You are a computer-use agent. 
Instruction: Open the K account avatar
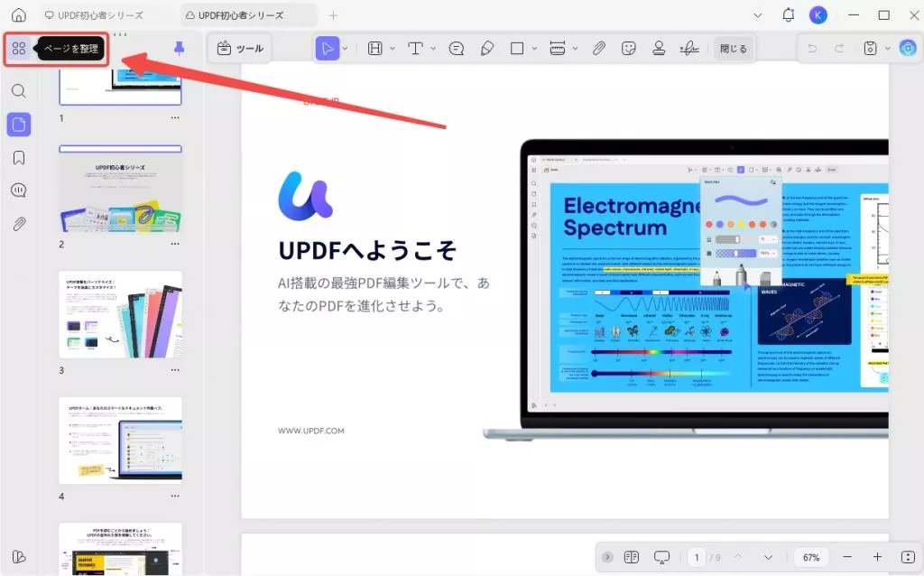818,15
